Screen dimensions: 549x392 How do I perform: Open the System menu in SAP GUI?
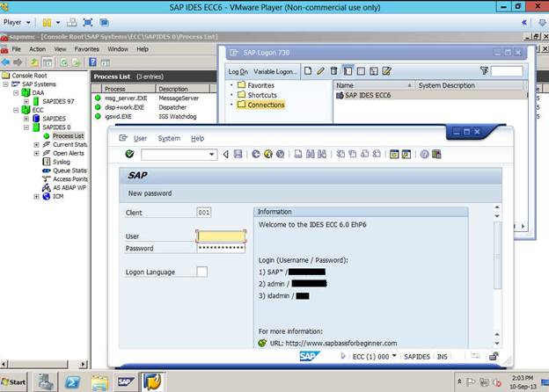click(x=169, y=139)
